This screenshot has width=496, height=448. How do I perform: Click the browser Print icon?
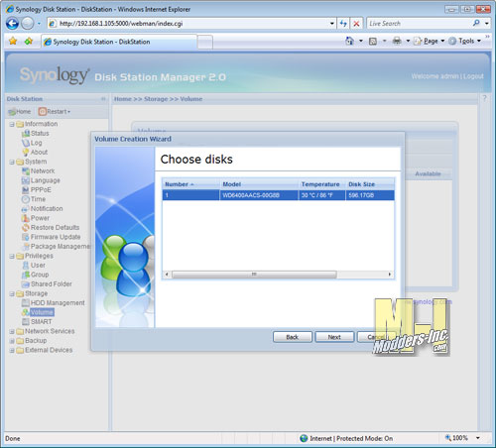click(x=397, y=41)
